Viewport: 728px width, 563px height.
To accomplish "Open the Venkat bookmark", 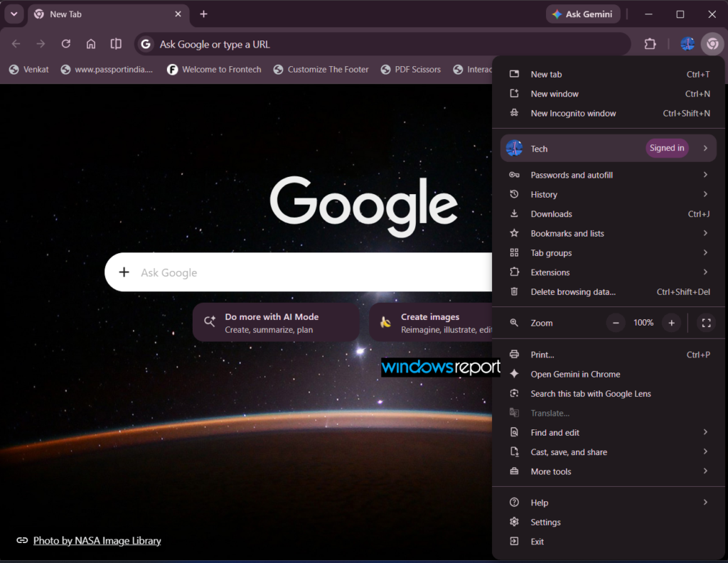I will (x=29, y=69).
